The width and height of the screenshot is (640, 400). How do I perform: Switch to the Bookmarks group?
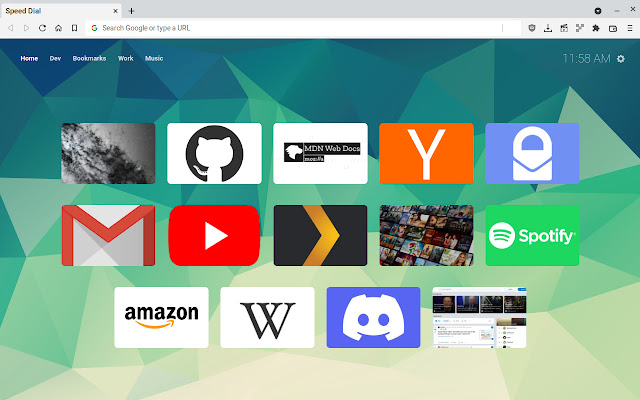click(89, 58)
